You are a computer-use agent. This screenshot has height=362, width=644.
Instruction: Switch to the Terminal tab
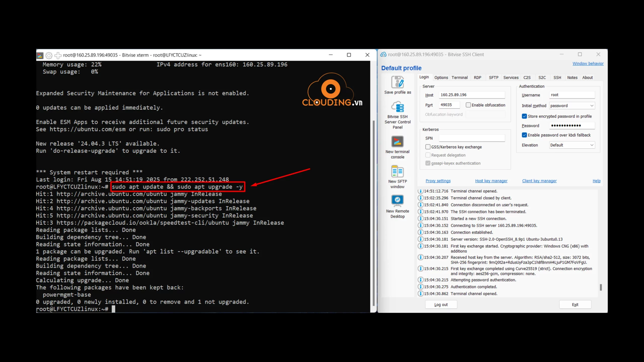pos(459,78)
